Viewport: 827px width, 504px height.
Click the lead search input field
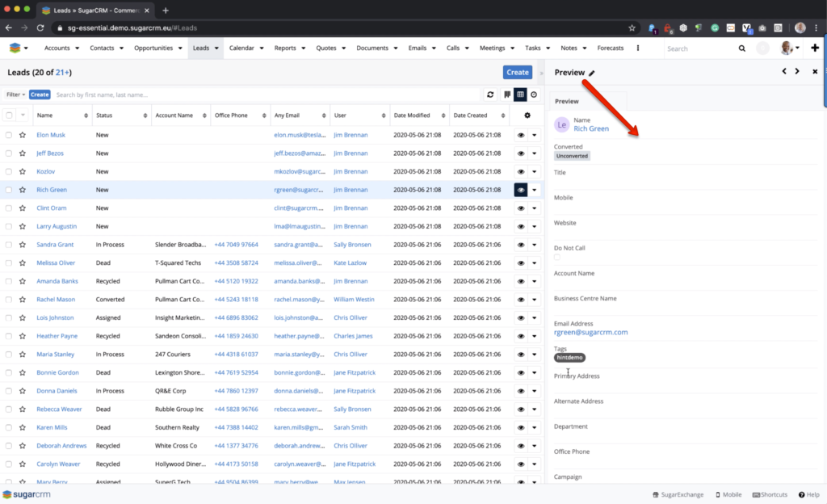click(267, 94)
